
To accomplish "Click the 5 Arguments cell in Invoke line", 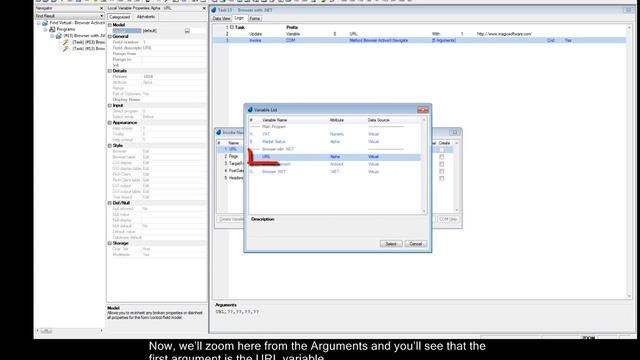I will (444, 40).
